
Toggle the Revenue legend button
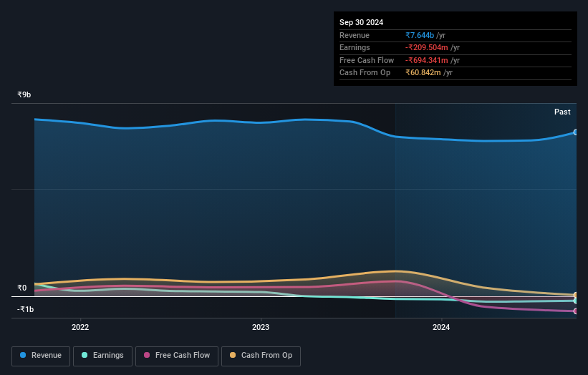point(41,356)
